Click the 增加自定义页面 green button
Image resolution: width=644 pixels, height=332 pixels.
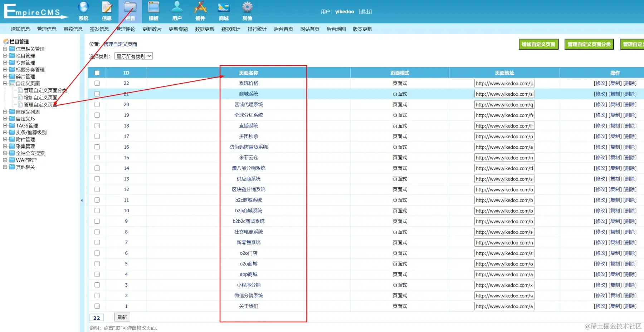coord(538,44)
